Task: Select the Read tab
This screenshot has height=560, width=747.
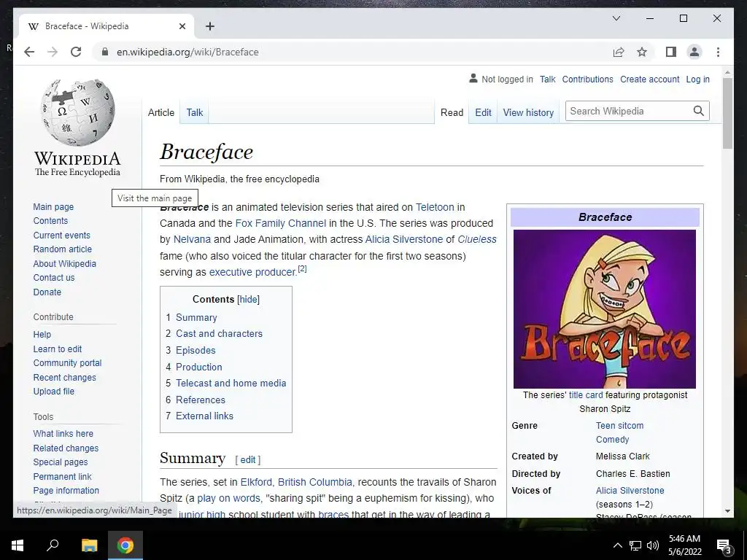Action: [x=452, y=112]
